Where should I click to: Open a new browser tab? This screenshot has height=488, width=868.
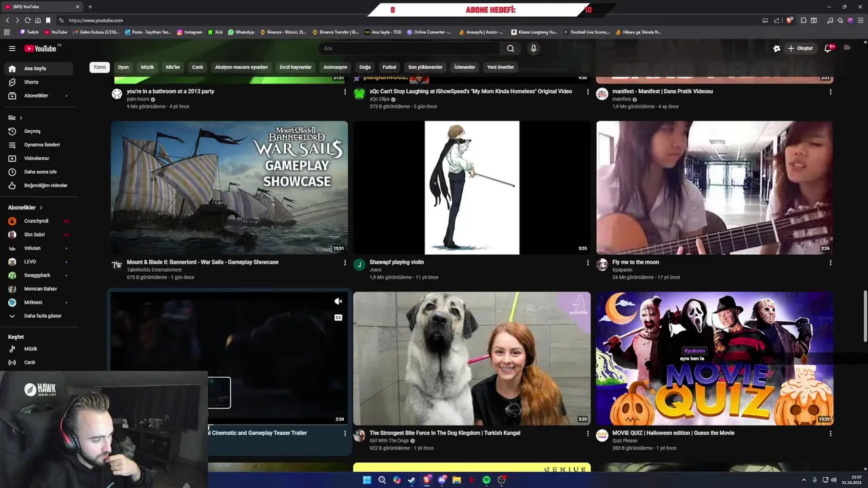coord(90,7)
